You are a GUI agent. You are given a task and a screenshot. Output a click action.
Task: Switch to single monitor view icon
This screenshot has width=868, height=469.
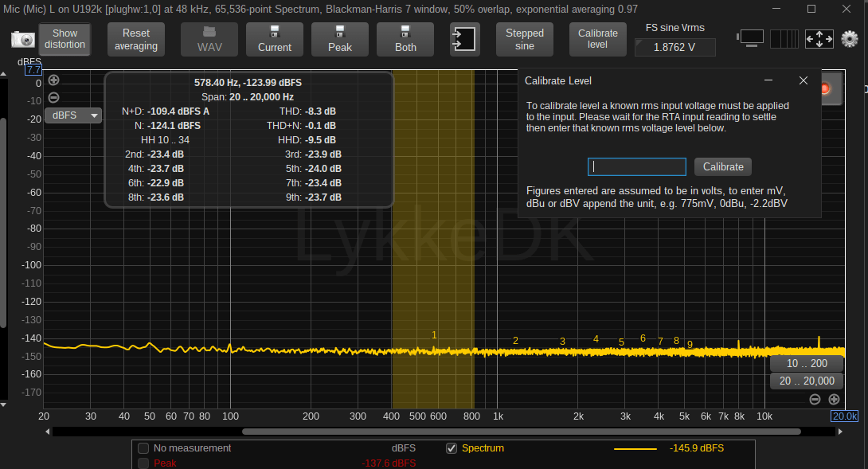click(x=751, y=38)
